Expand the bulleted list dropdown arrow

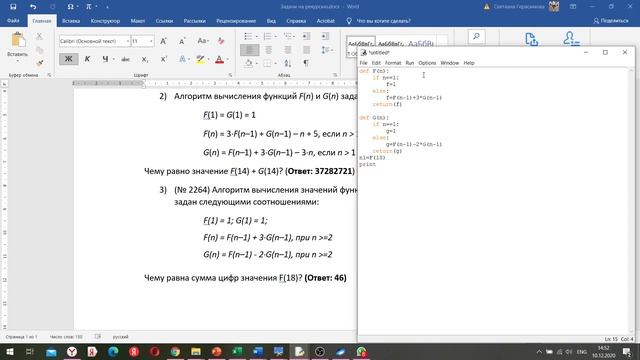pyautogui.click(x=256, y=37)
